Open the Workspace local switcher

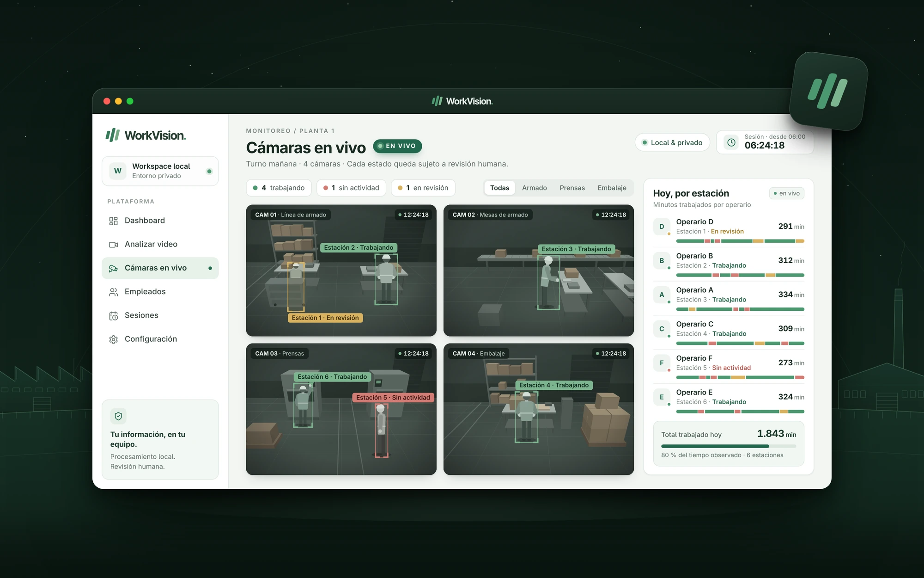tap(160, 171)
